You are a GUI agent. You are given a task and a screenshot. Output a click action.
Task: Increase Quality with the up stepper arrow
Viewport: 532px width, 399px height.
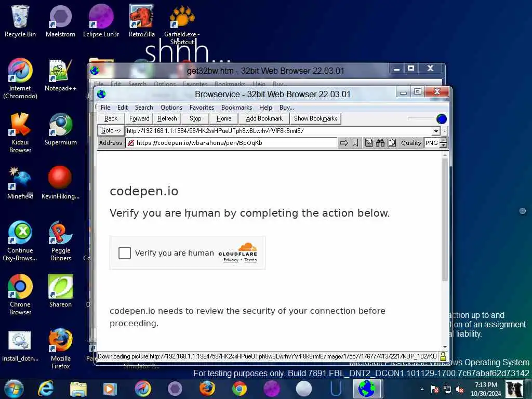tap(444, 140)
